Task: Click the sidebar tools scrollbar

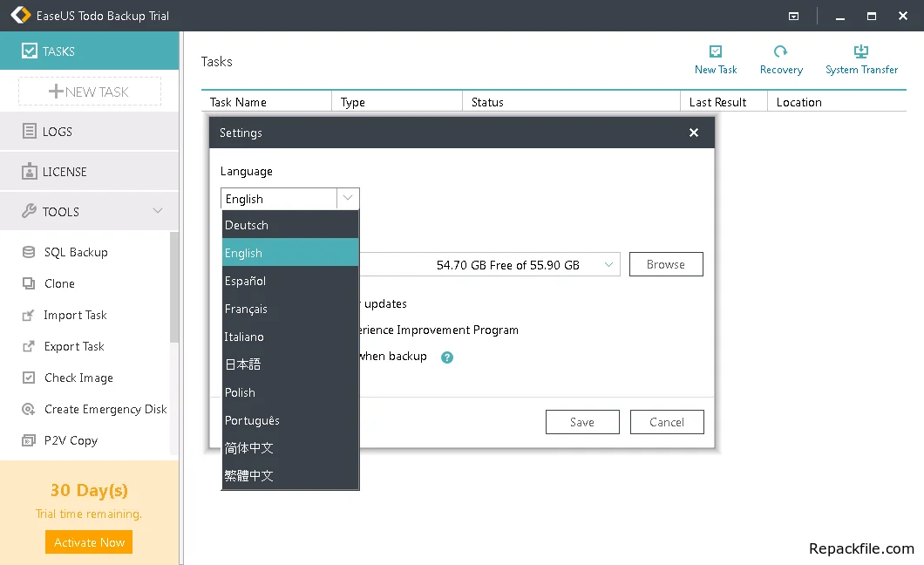Action: point(173,287)
